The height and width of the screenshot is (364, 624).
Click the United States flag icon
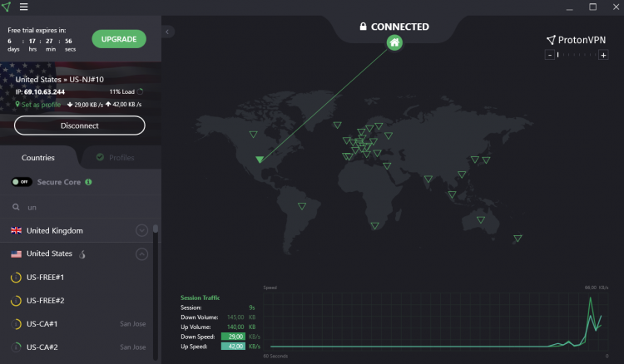(17, 254)
